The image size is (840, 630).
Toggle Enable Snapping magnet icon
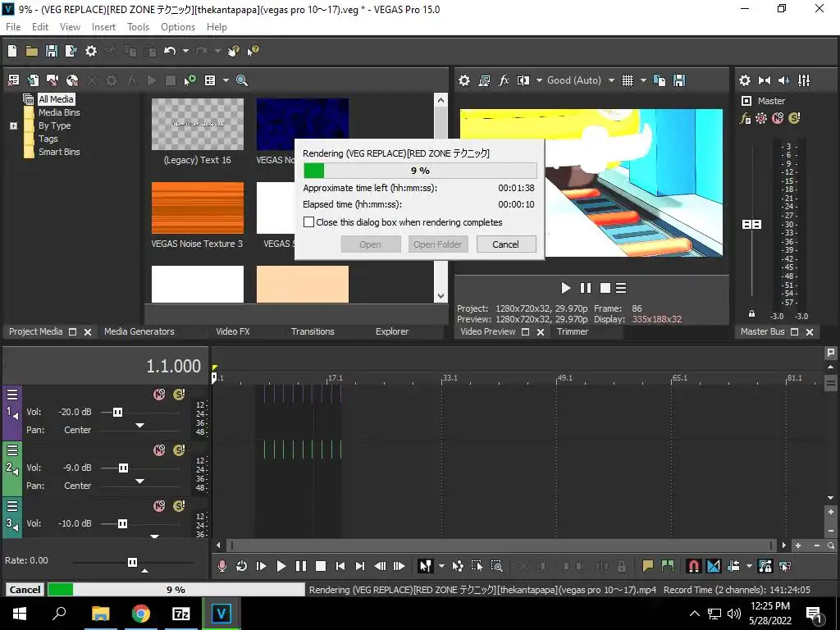(694, 566)
